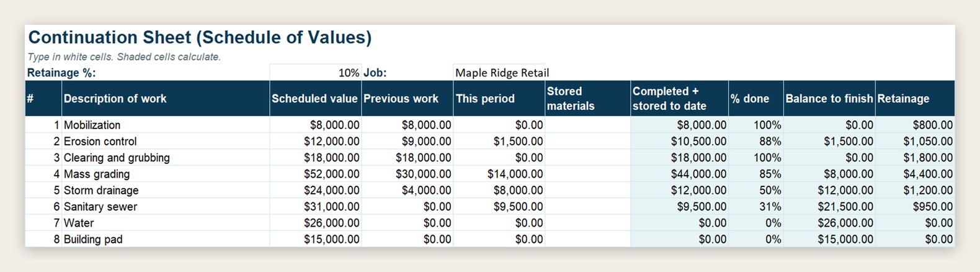This screenshot has width=980, height=272.
Task: Click scheduled value $52,000.00 for Mass grading
Action: click(x=315, y=174)
